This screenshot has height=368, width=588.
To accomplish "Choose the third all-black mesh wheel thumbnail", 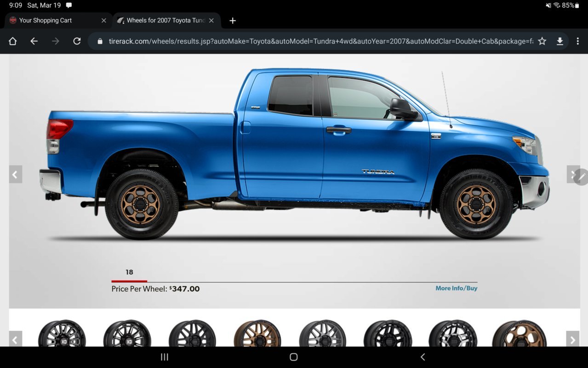I will [x=192, y=333].
